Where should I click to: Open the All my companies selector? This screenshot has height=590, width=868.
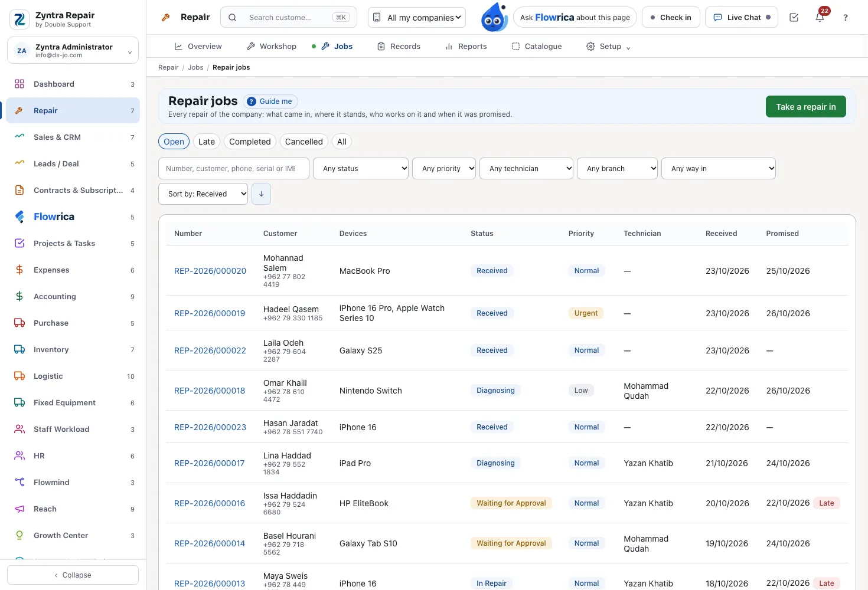tap(417, 17)
